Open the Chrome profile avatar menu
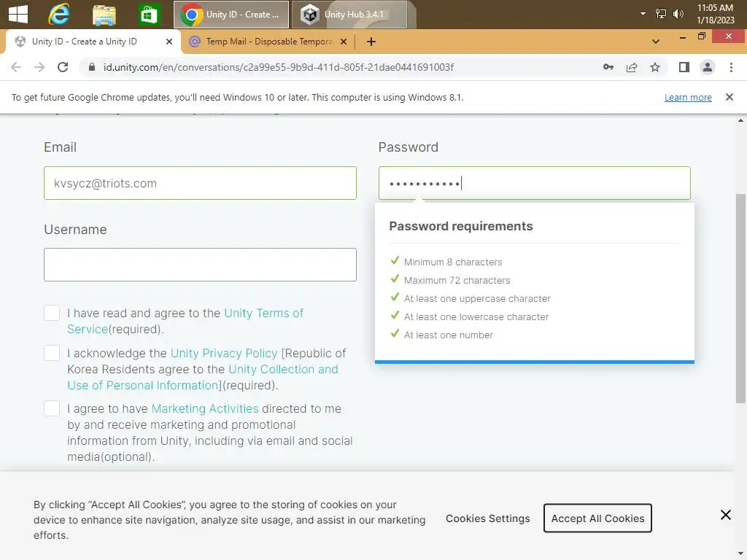747x560 pixels. (x=708, y=67)
